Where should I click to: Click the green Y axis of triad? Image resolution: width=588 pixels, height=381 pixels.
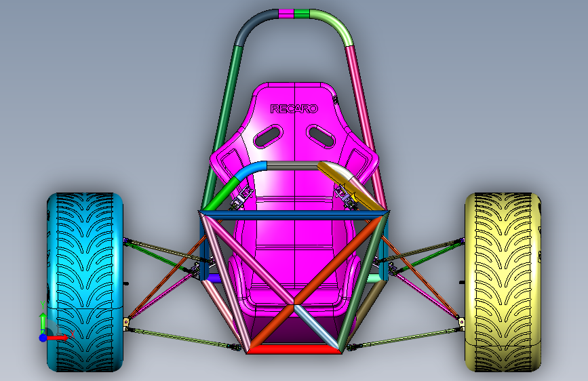[x=43, y=319]
